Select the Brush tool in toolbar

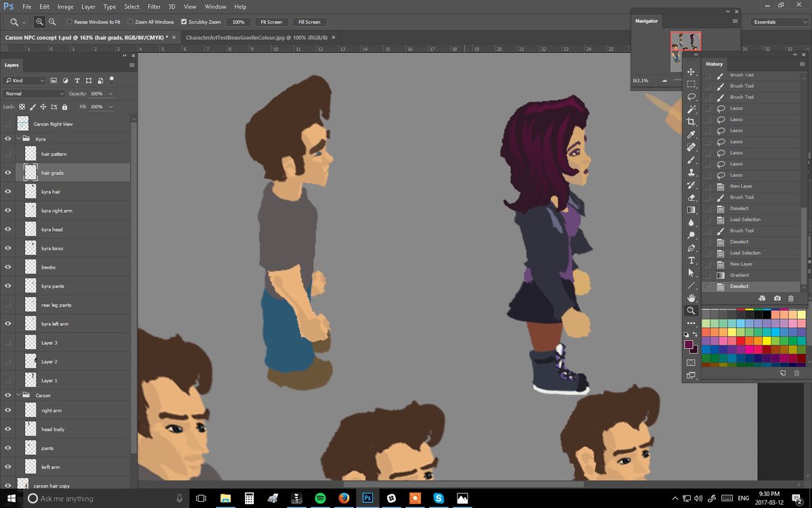point(691,160)
